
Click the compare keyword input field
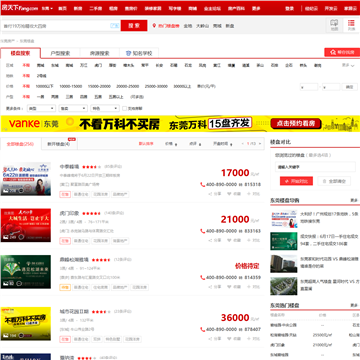coord(316,166)
